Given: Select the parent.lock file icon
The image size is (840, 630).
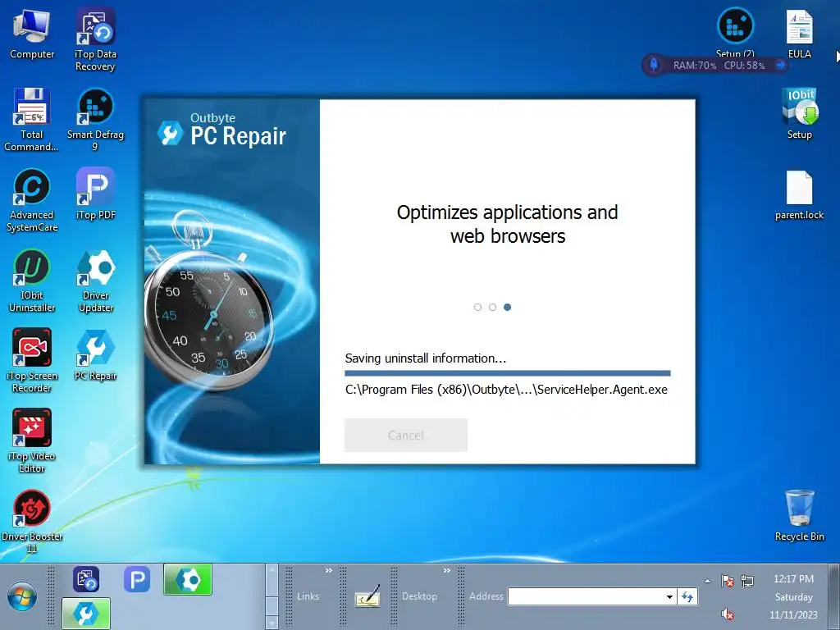Looking at the screenshot, I should click(x=799, y=195).
